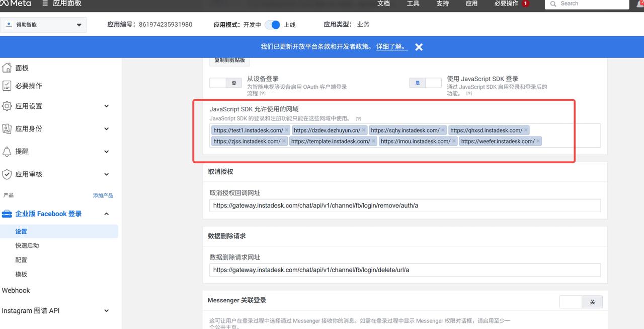This screenshot has height=329, width=644.
Task: Toggle the 使用 JavaScript SDK 登录 switch
Action: tap(425, 83)
